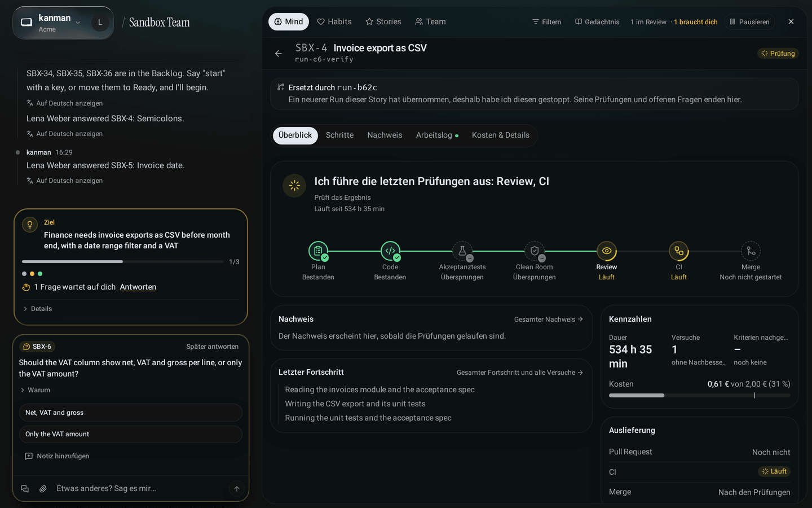
Task: Click the Notiz hinzufügen icon
Action: (x=29, y=456)
